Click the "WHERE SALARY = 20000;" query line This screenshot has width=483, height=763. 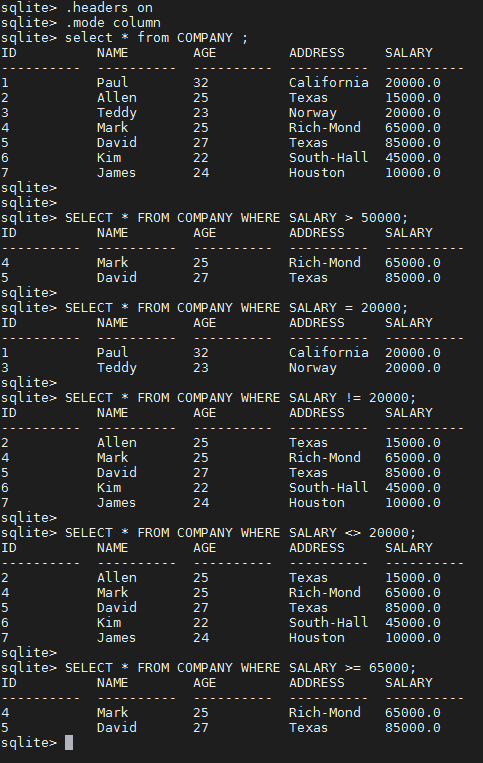click(236, 308)
